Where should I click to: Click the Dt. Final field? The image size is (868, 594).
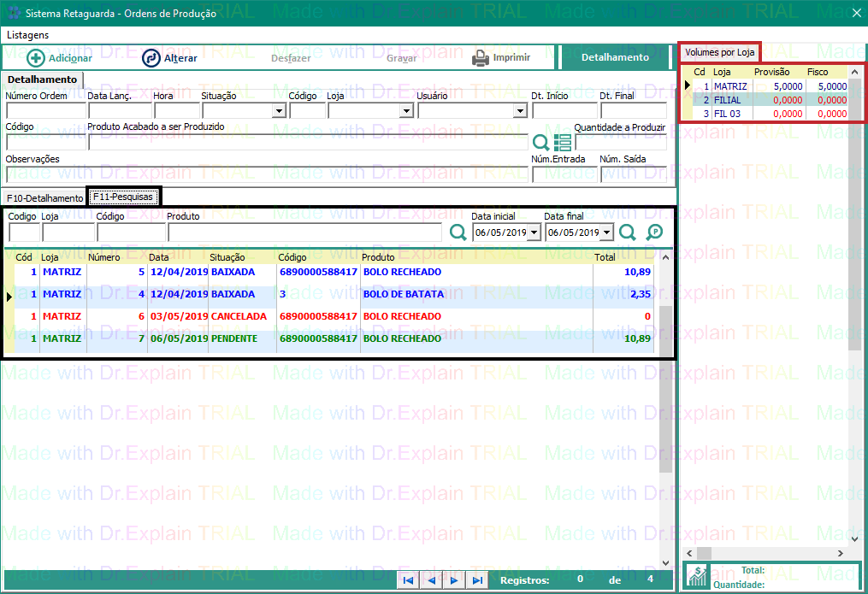click(634, 111)
